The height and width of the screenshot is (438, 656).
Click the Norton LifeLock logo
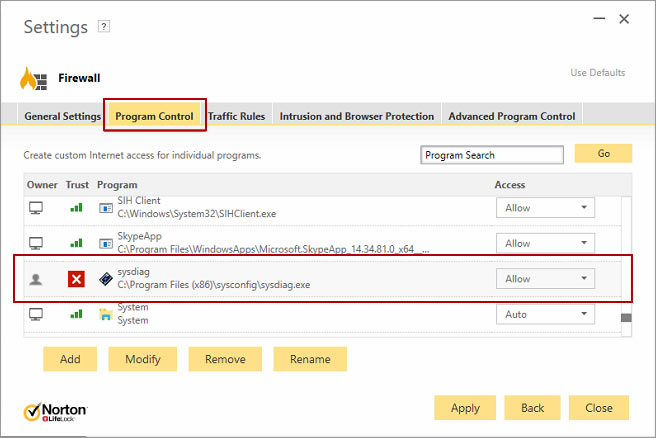pyautogui.click(x=55, y=412)
